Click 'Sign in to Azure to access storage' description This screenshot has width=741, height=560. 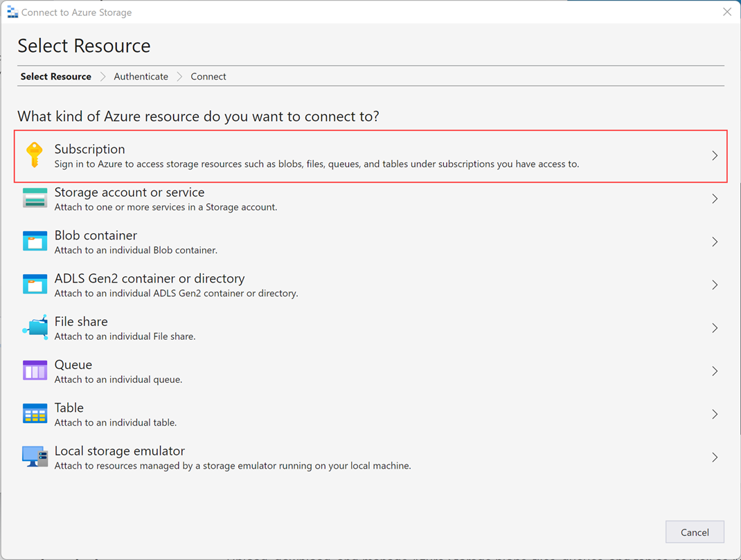[x=316, y=164]
